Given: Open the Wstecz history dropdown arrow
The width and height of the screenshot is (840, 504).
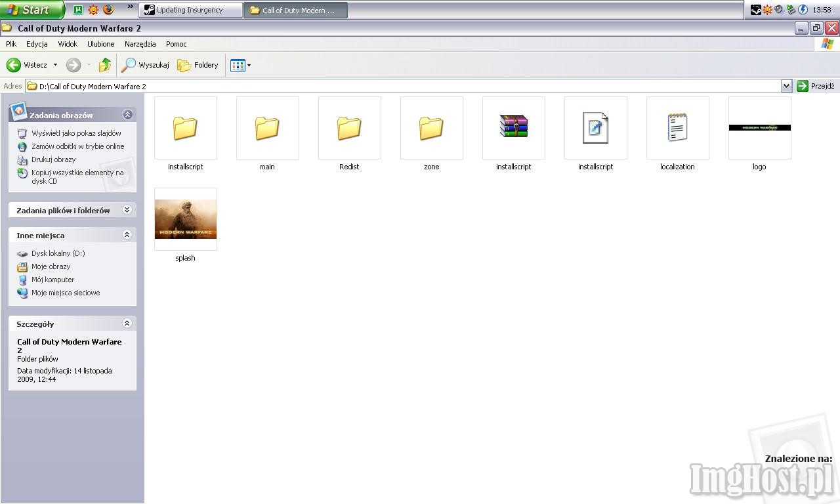Looking at the screenshot, I should point(55,65).
